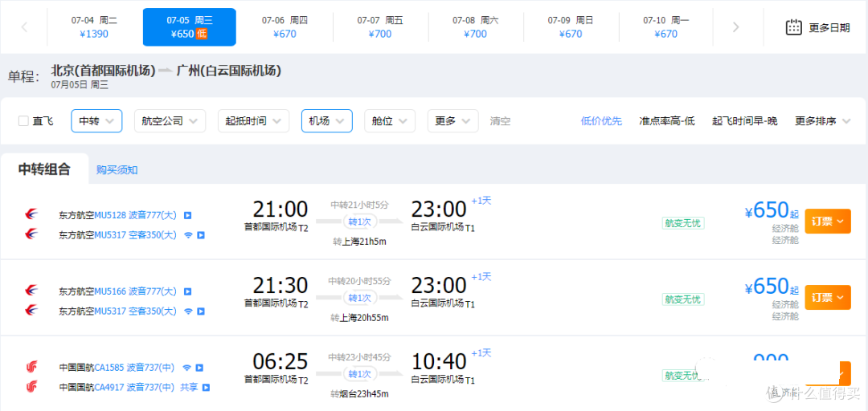Screen dimensions: 868x411
Task: Check the 直飞 direct flight checkbox
Action: (23, 121)
